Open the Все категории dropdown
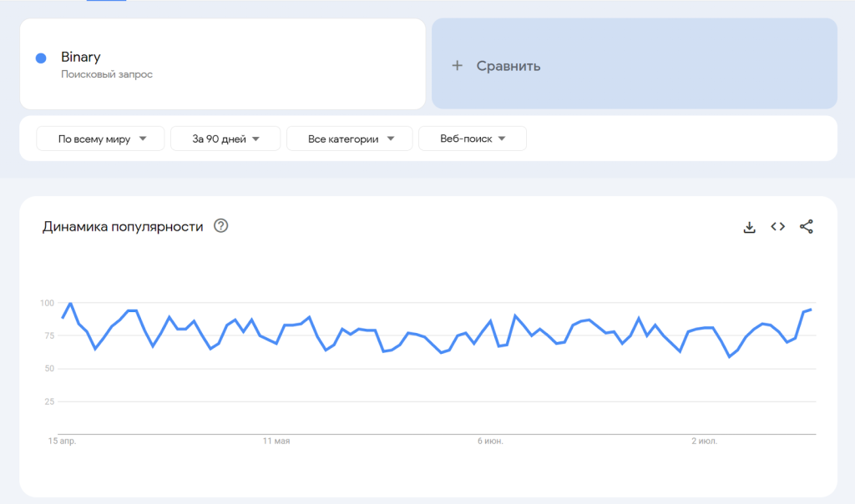 349,139
